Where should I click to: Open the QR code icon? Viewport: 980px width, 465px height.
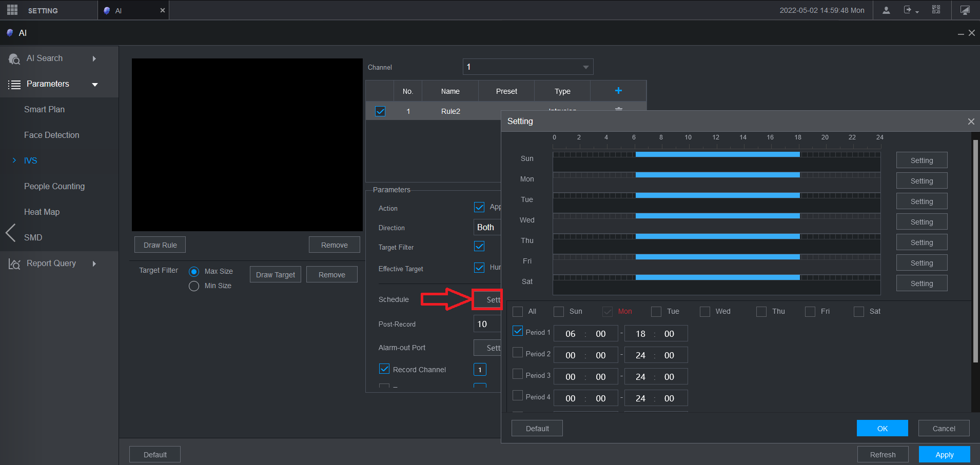pyautogui.click(x=936, y=10)
